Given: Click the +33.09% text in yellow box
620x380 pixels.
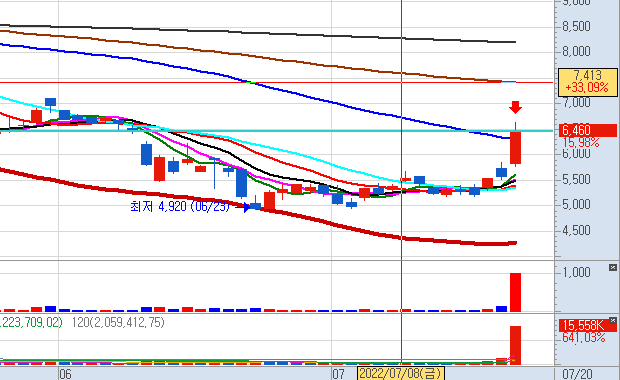Looking at the screenshot, I should point(587,87).
